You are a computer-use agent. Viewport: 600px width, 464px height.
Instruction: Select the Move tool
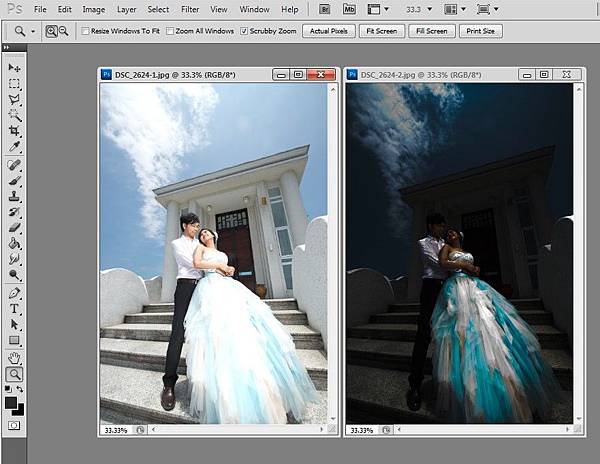(15, 67)
